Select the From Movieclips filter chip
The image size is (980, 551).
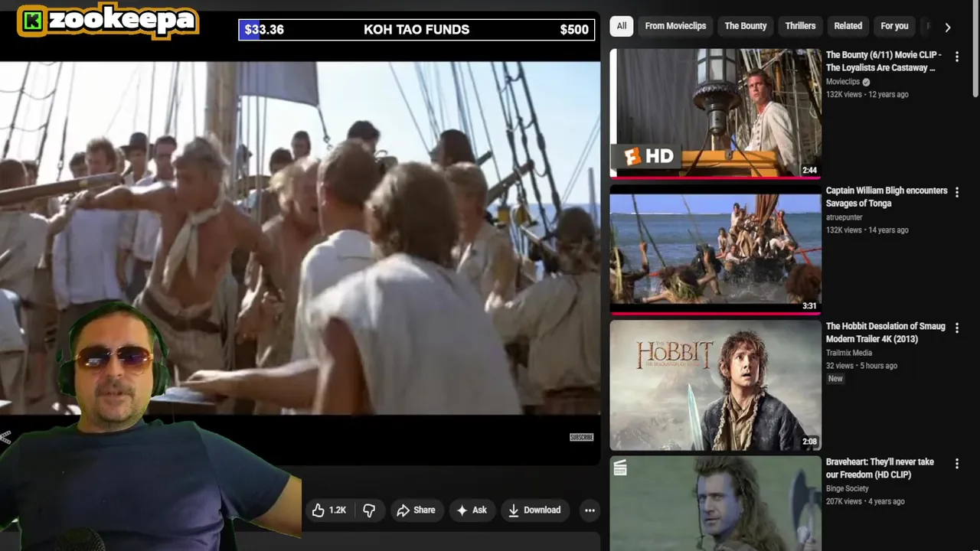[675, 26]
